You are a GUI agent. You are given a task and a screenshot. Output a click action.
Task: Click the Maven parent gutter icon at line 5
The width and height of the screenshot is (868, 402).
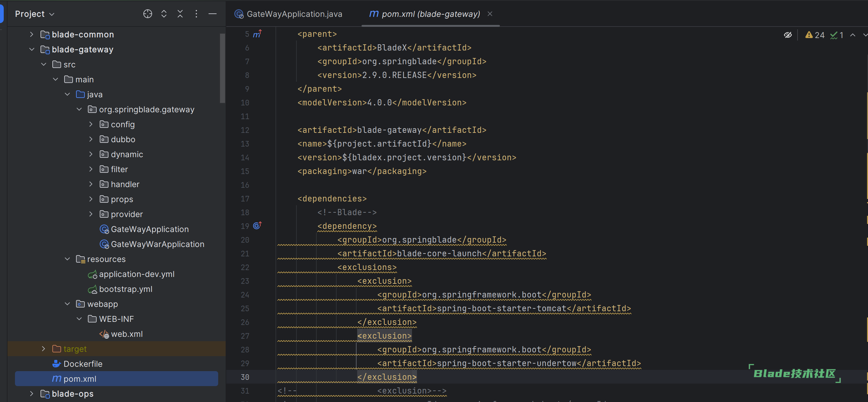click(257, 34)
